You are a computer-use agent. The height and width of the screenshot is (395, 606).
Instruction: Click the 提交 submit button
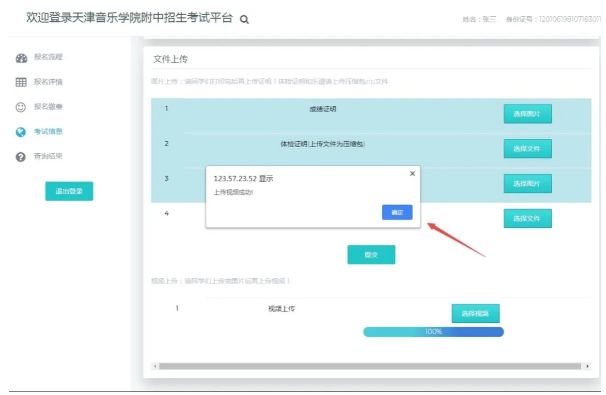coord(371,255)
